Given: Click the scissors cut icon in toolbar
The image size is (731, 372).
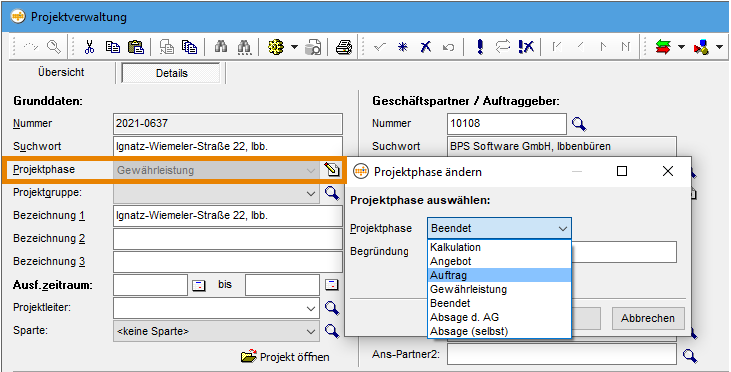Looking at the screenshot, I should (x=89, y=47).
